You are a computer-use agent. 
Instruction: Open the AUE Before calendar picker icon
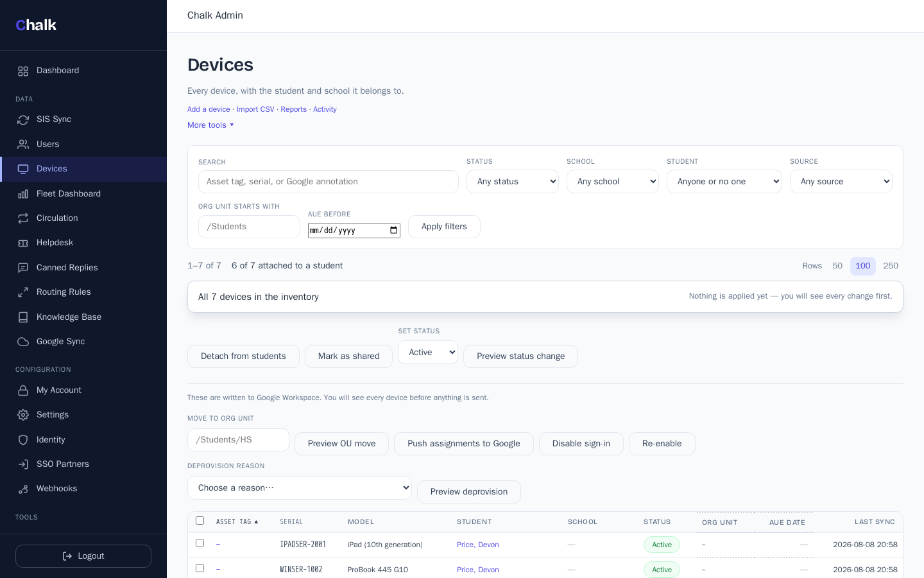pyautogui.click(x=393, y=231)
